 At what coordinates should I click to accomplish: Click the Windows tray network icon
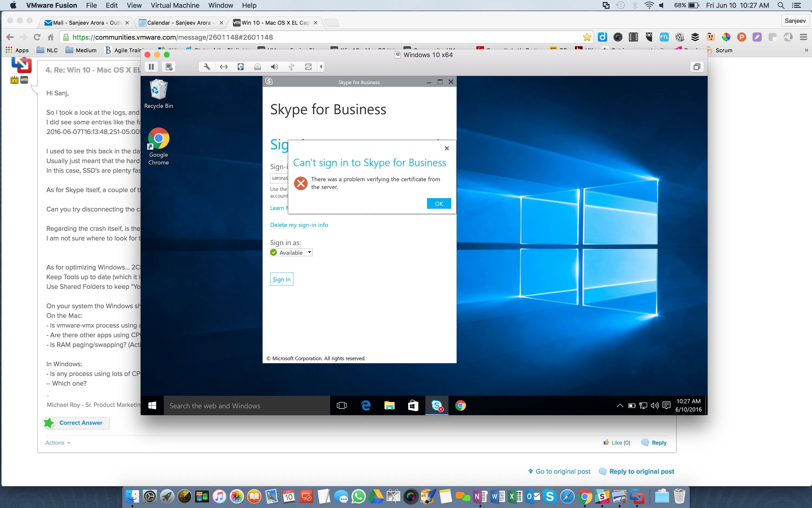pos(643,406)
